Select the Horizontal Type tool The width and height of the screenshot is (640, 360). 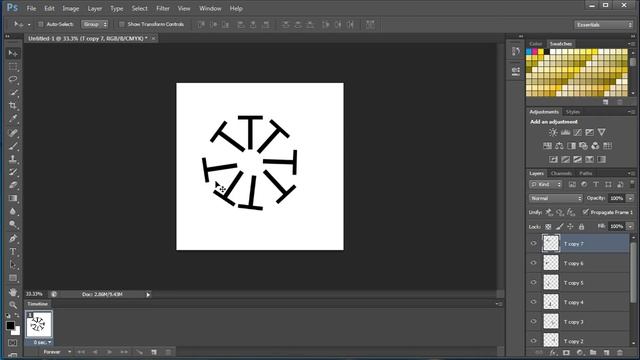click(13, 251)
